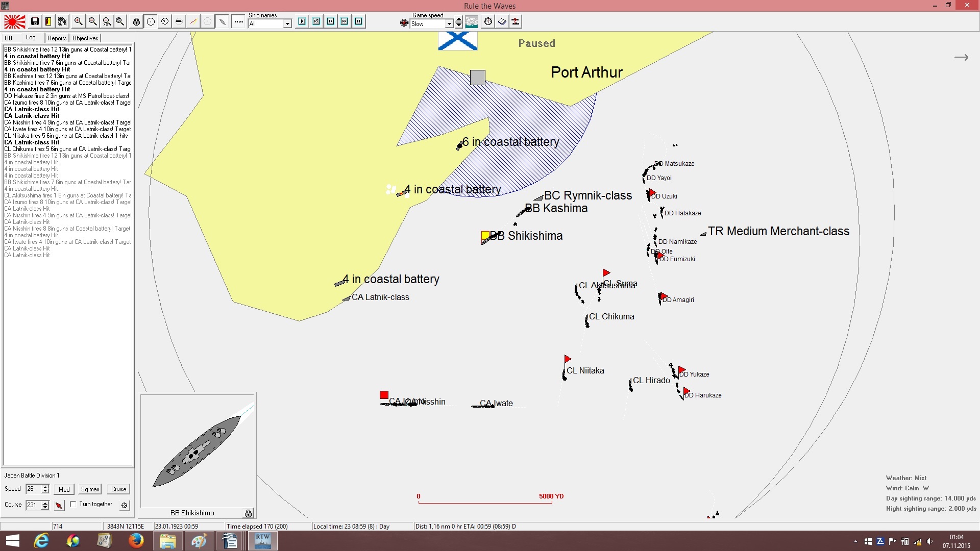Click the sea waves weather icon
980x551 pixels.
click(x=472, y=21)
